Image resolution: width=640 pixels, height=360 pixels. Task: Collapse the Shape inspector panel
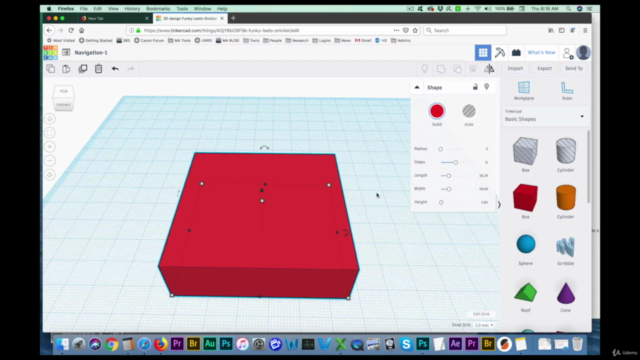click(417, 87)
